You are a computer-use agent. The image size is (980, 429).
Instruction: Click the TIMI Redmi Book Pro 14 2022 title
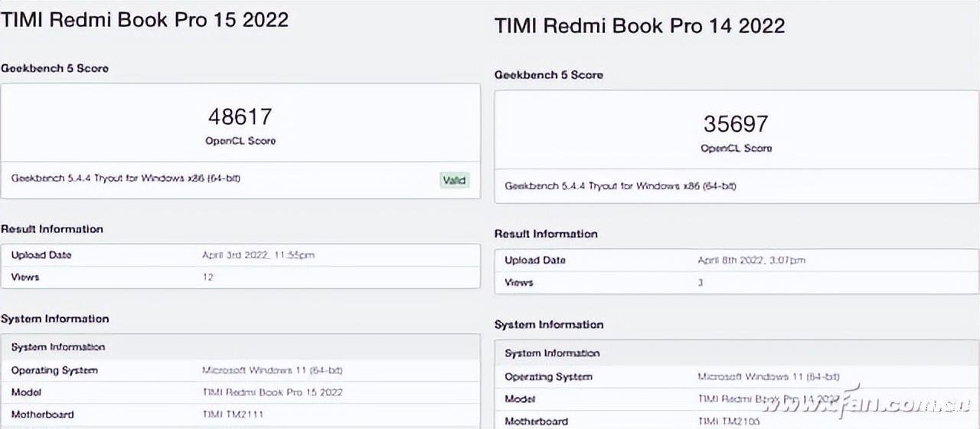pyautogui.click(x=639, y=25)
